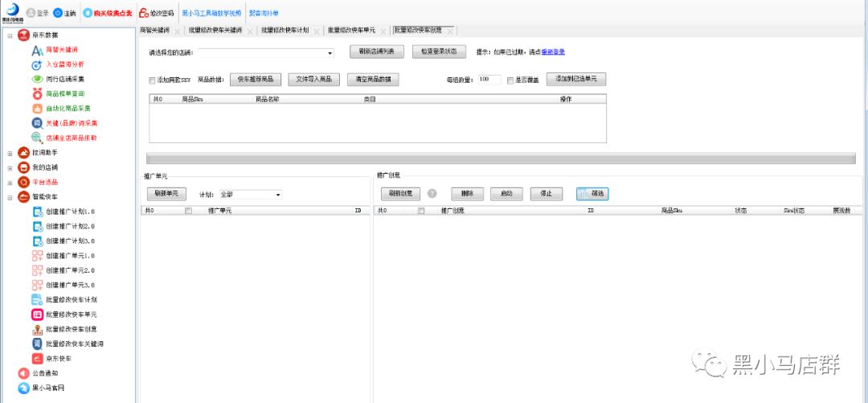The image size is (868, 403).
Task: Check select-all box in 推广单元 table header
Action: 188,211
